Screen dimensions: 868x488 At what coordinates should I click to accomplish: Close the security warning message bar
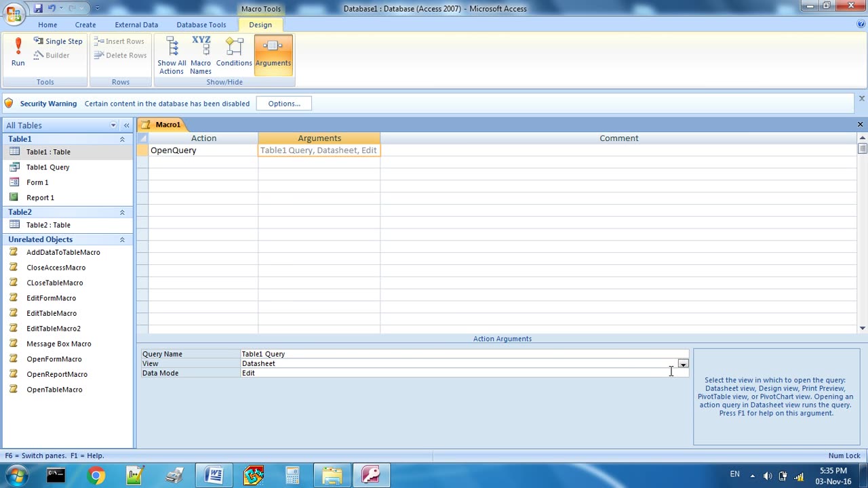pyautogui.click(x=862, y=99)
